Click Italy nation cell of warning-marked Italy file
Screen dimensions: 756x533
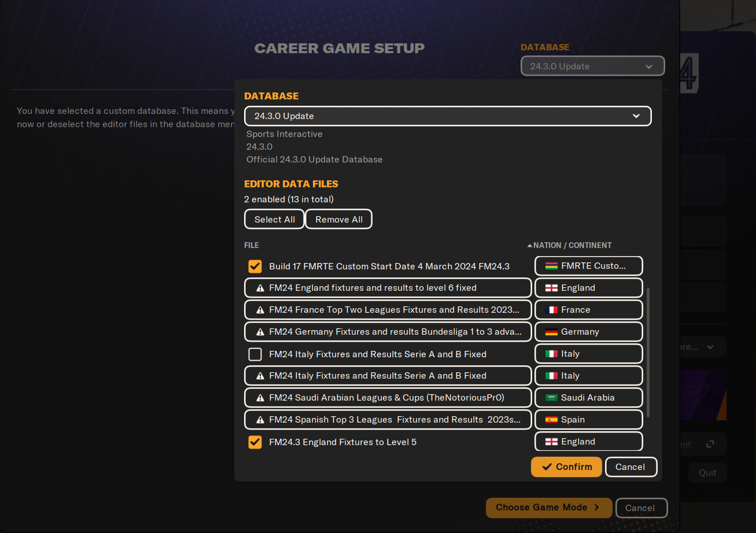589,376
